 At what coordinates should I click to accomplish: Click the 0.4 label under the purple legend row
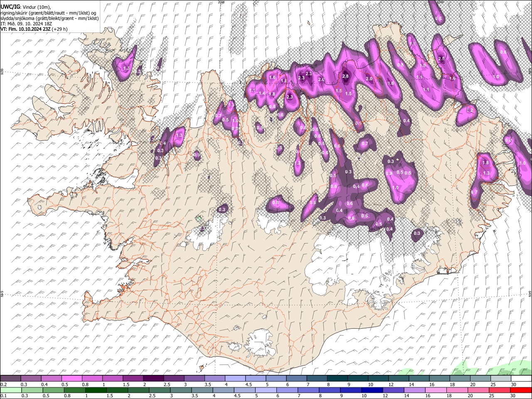click(x=44, y=384)
